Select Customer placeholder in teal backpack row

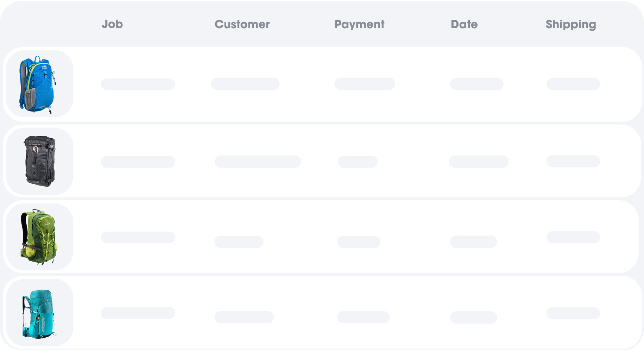[x=244, y=317]
